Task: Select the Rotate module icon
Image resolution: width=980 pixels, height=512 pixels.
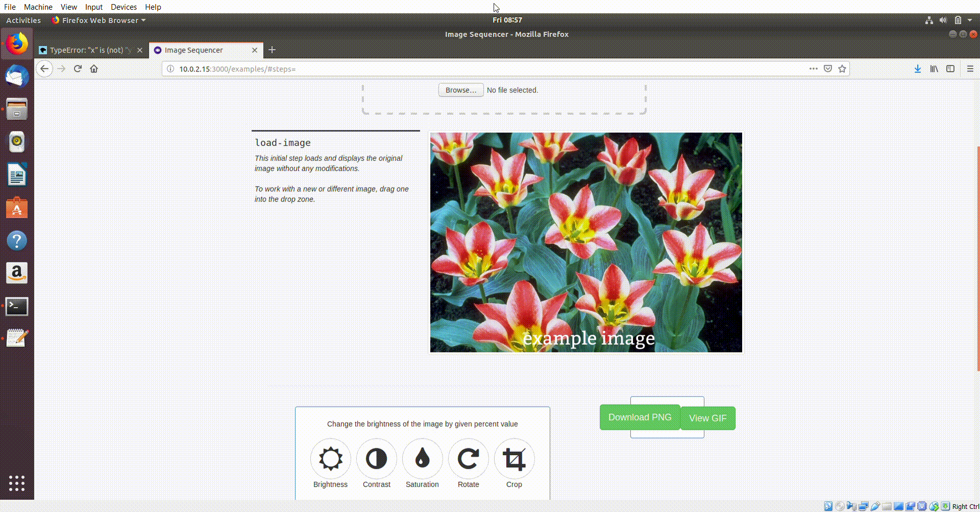Action: coord(468,458)
